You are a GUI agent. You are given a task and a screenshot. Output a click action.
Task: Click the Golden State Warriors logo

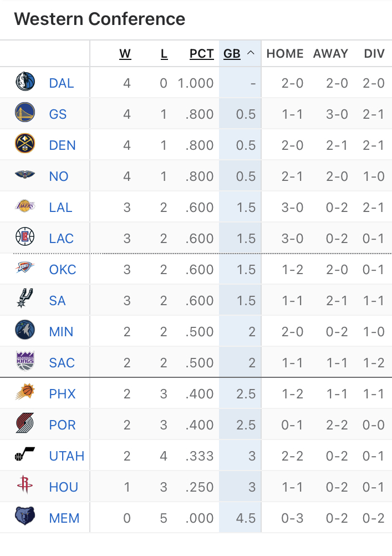(25, 114)
